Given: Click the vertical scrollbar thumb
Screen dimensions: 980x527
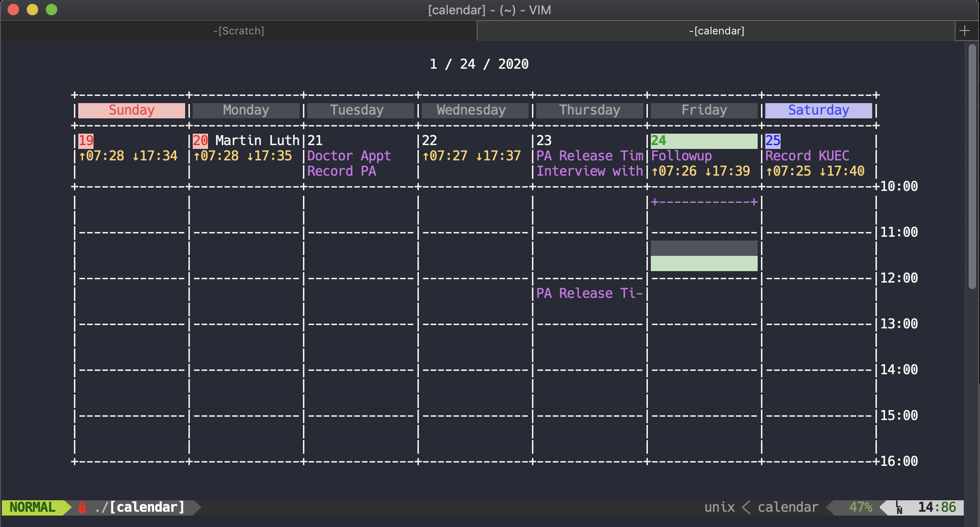Looking at the screenshot, I should [972, 167].
